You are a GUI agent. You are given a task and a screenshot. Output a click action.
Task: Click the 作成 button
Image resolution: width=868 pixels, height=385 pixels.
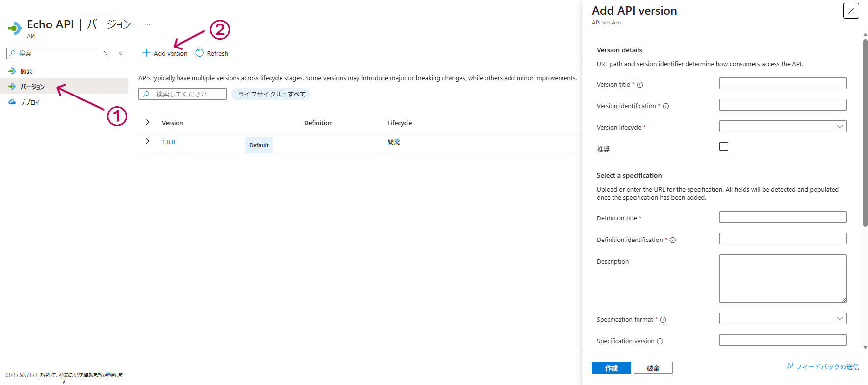(x=611, y=368)
